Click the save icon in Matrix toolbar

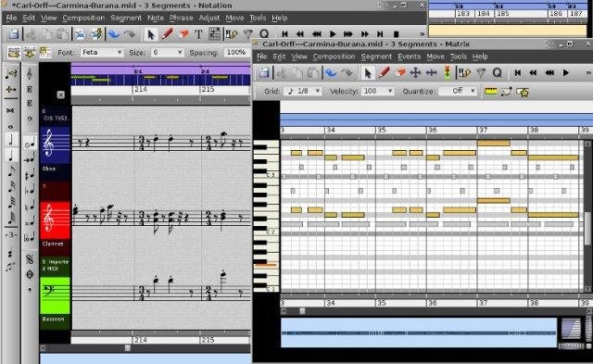264,72
